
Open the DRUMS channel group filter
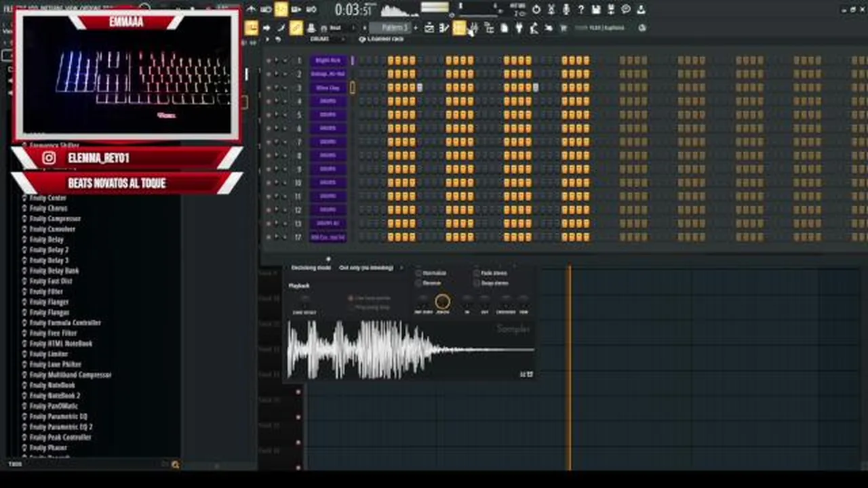point(327,39)
